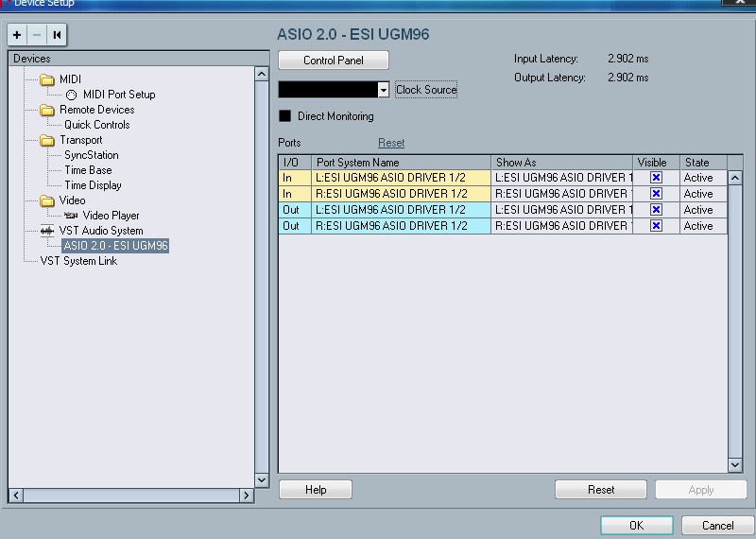Select Video Player in the Devices tree
Viewport: 756px width, 539px height.
(x=111, y=216)
